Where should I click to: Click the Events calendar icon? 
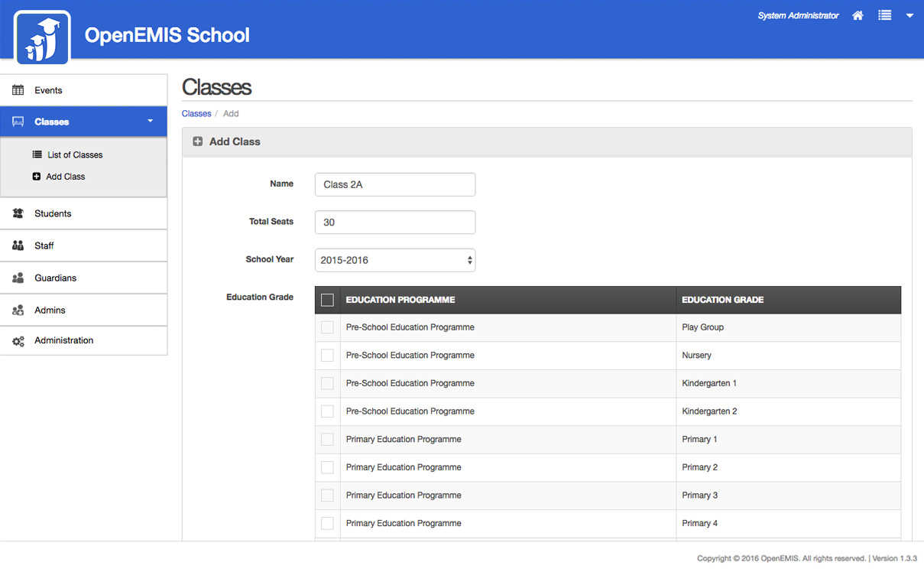pyautogui.click(x=18, y=90)
